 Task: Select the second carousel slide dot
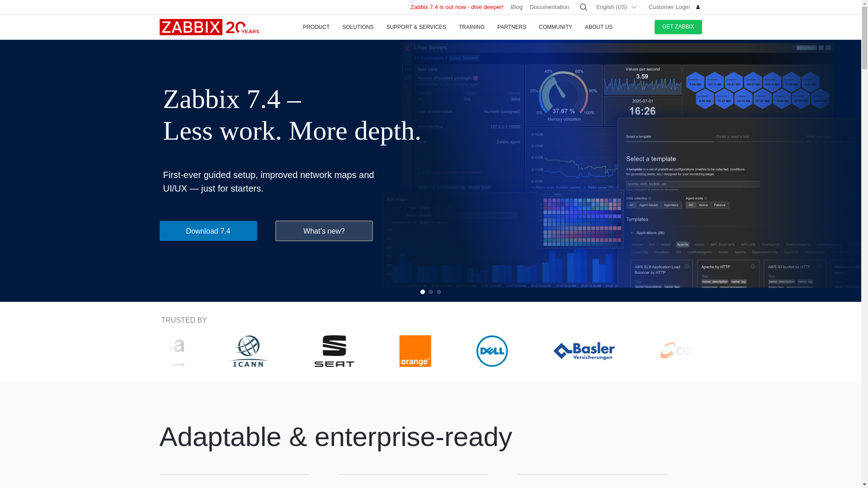pyautogui.click(x=430, y=292)
